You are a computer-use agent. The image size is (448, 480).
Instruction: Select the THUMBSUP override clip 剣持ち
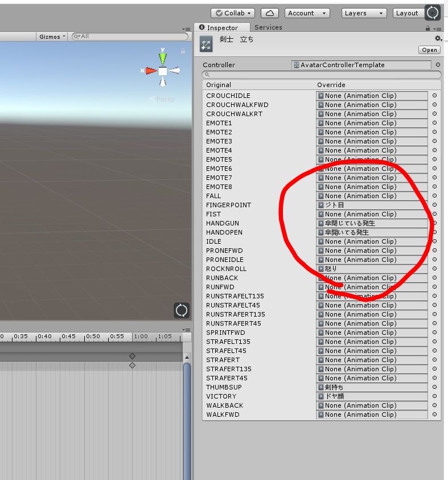(x=372, y=387)
